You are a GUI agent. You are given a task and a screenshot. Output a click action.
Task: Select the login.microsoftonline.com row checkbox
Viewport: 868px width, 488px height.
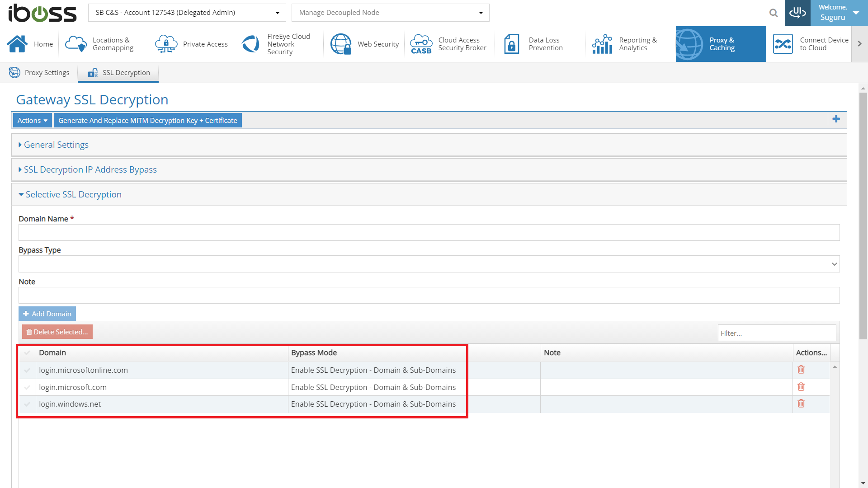pyautogui.click(x=27, y=371)
